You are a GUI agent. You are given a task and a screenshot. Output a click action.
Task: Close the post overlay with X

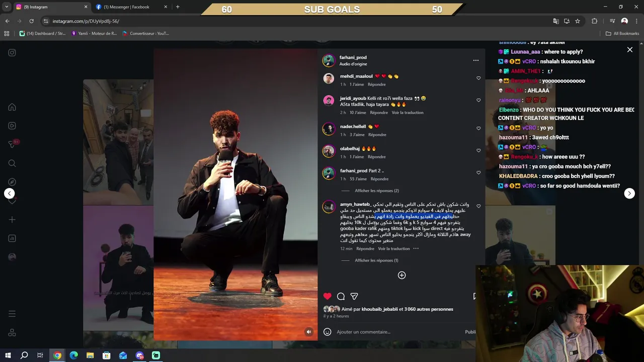pos(629,50)
